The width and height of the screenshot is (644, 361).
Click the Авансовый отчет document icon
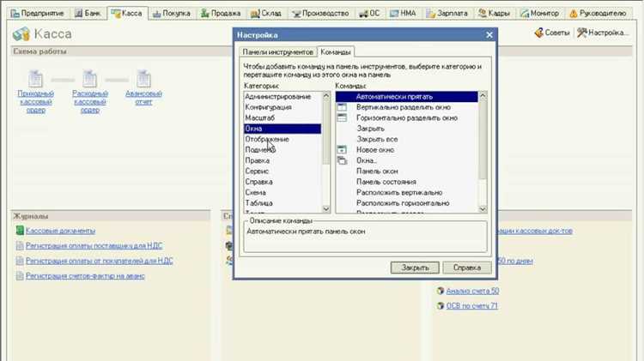143,78
